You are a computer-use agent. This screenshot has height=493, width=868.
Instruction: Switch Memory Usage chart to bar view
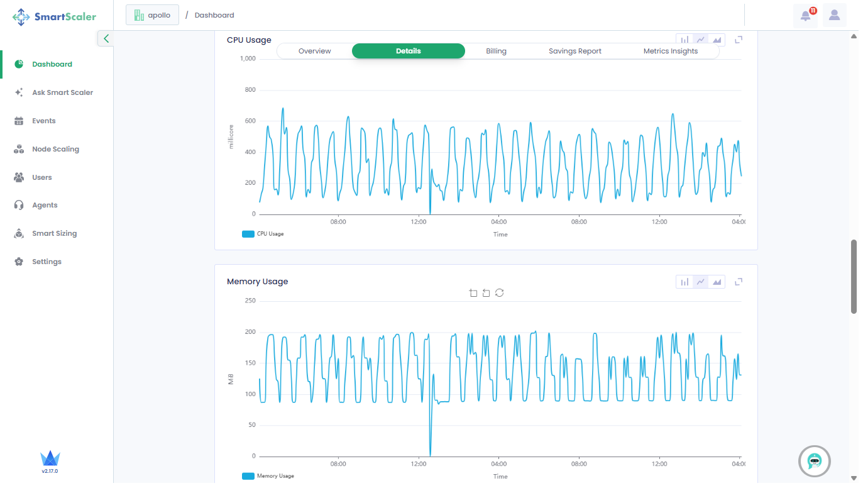pyautogui.click(x=684, y=282)
